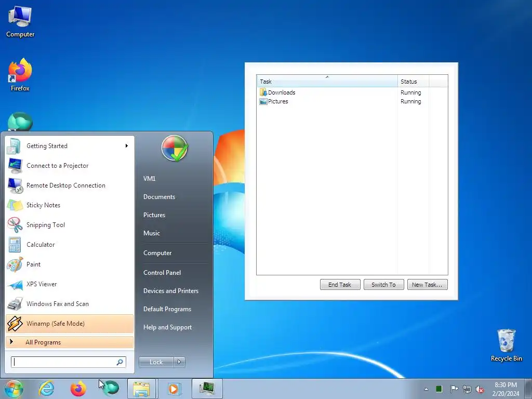Screen dimensions: 532x399
Task: Click the user account picture
Action: (x=175, y=148)
